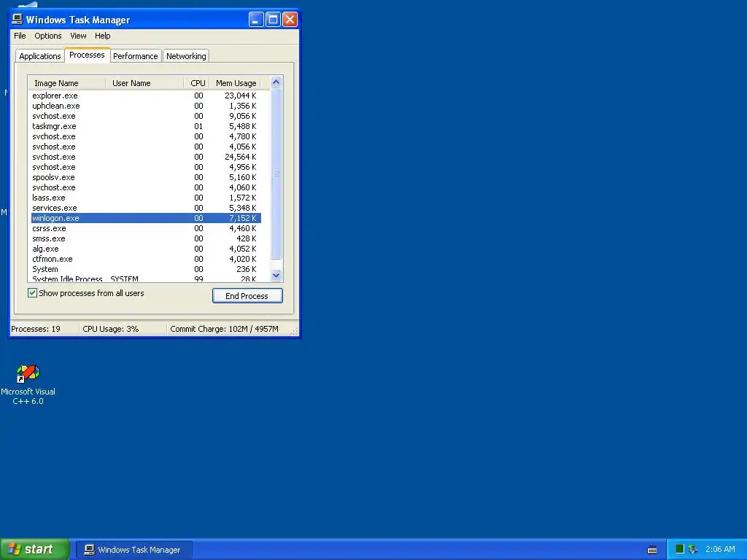Click CPU Usage: 3% status entry
This screenshot has height=560, width=747.
pos(111,329)
